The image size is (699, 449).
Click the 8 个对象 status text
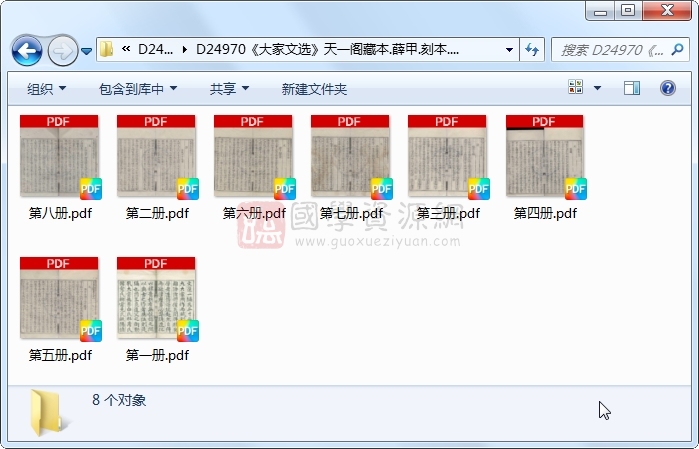click(119, 400)
